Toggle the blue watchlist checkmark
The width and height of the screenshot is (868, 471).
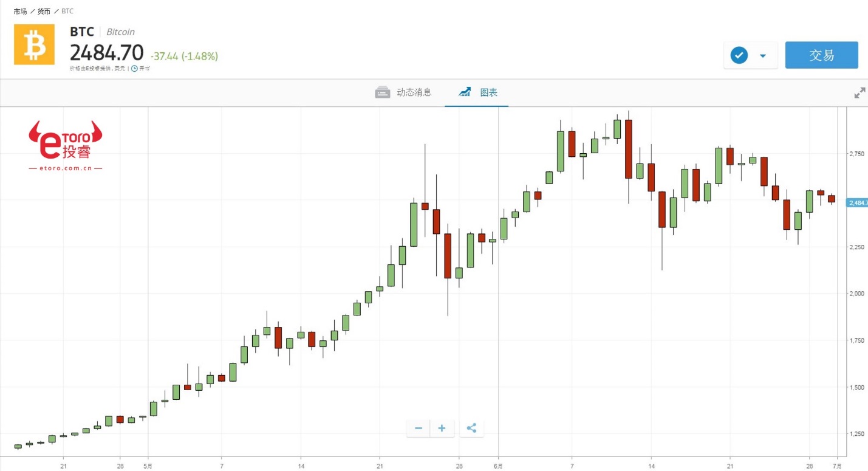click(x=739, y=56)
